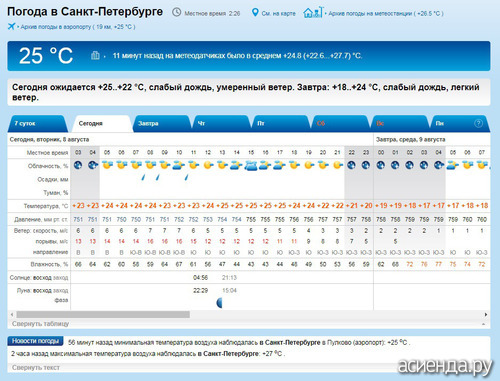Image resolution: width=500 pixels, height=381 pixels.
Task: Click the Влажность, % row label
Action: [x=49, y=264]
